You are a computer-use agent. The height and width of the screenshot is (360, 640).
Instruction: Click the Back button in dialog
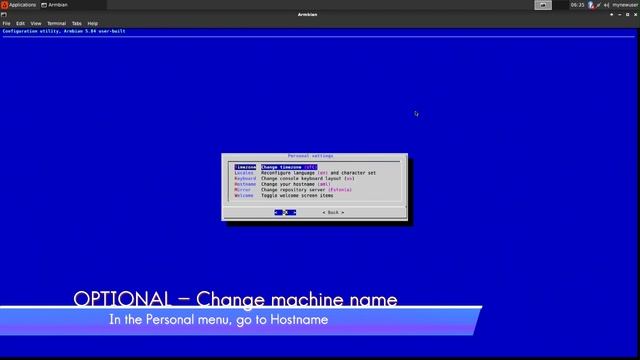pos(333,213)
